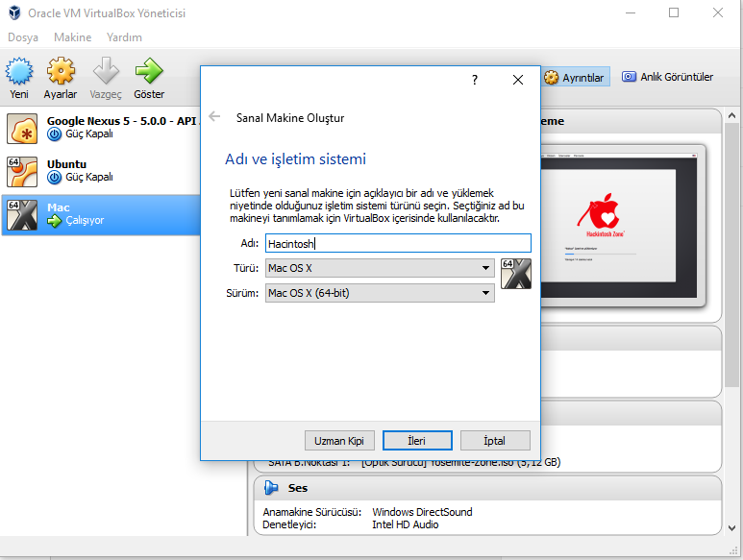This screenshot has width=743, height=560.
Task: Click the Windows DirectSound value
Action: point(422,512)
